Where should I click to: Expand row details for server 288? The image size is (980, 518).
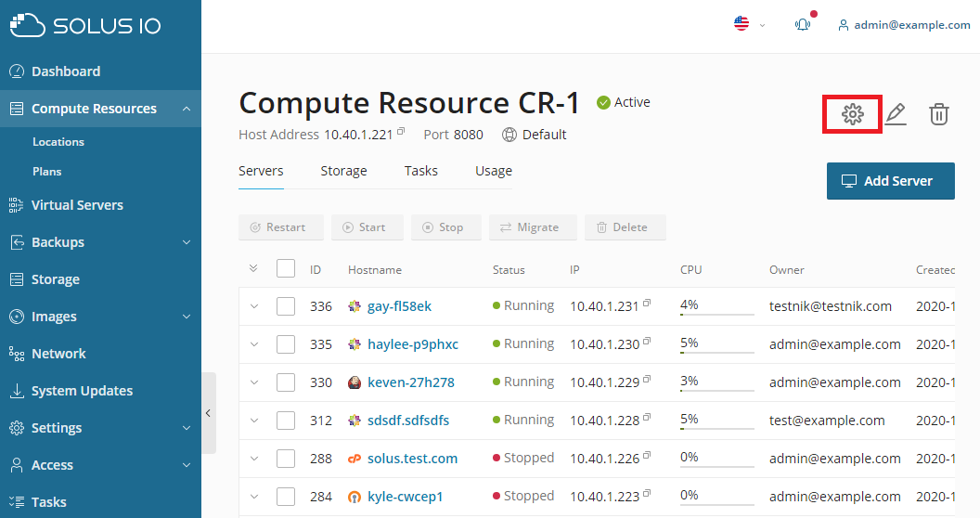[253, 460]
